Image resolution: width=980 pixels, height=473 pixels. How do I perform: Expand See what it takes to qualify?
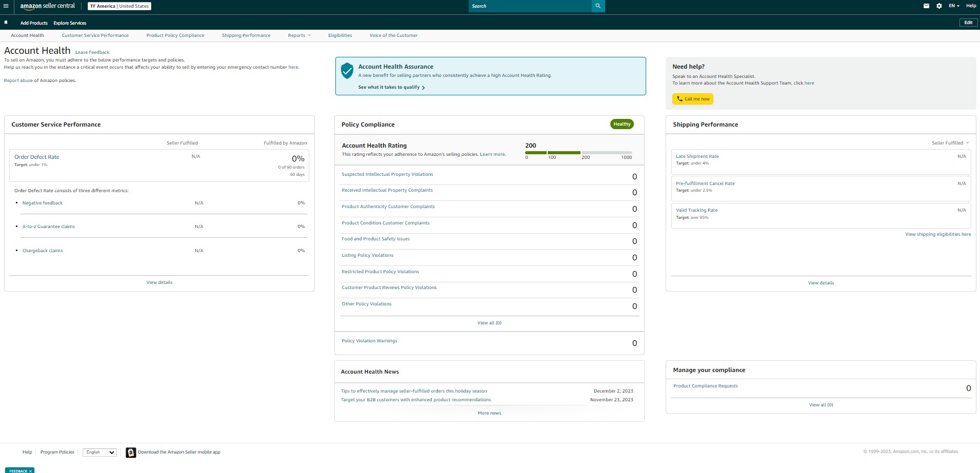tap(391, 87)
